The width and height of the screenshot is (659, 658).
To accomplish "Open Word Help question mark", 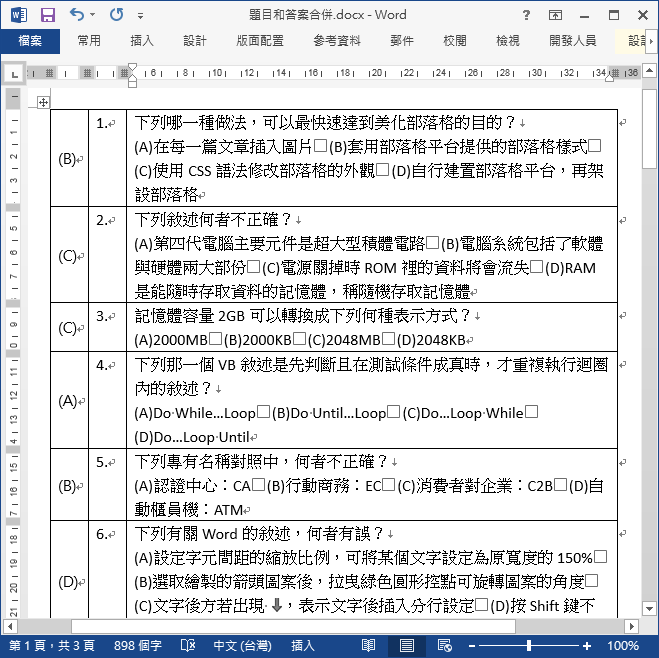I will (526, 16).
